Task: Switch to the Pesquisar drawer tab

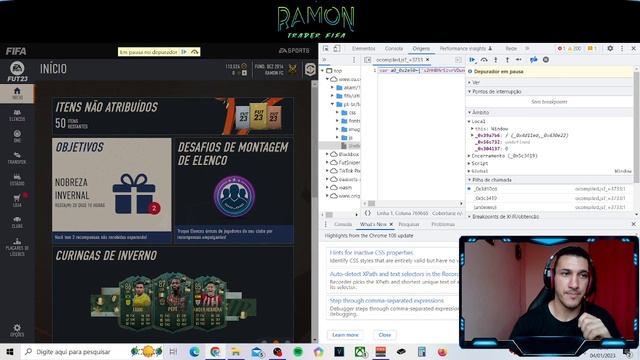Action: pyautogui.click(x=409, y=224)
